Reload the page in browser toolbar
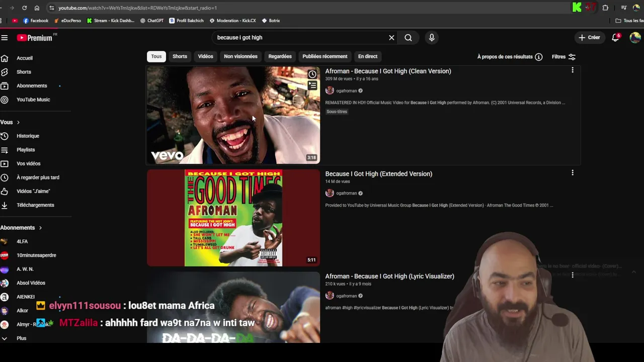644x362 pixels. 24,8
